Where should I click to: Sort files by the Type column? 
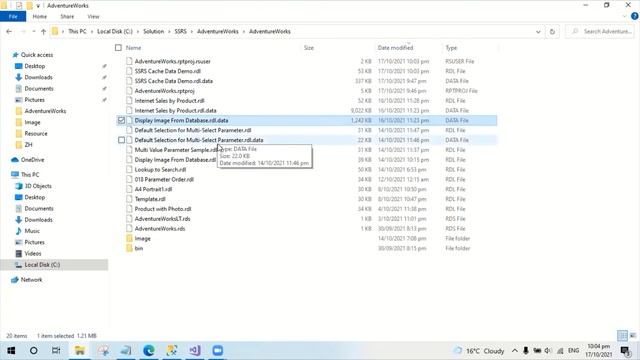coord(451,48)
